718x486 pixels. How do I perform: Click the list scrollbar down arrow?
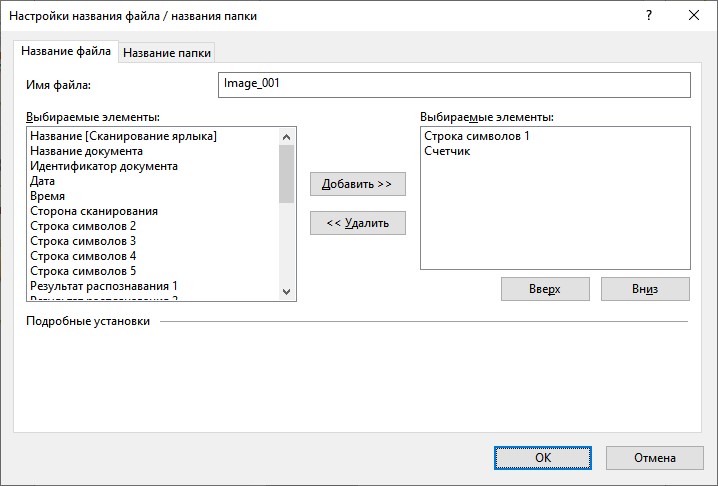(287, 291)
